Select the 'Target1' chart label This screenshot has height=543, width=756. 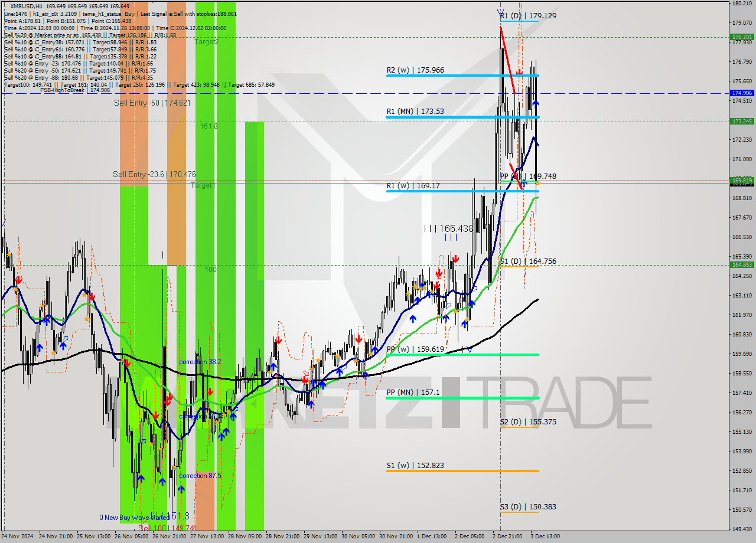tap(203, 185)
